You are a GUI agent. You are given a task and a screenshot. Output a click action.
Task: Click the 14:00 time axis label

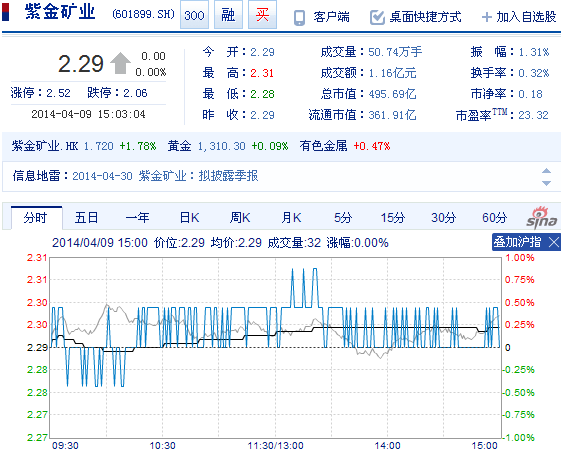[x=387, y=446]
